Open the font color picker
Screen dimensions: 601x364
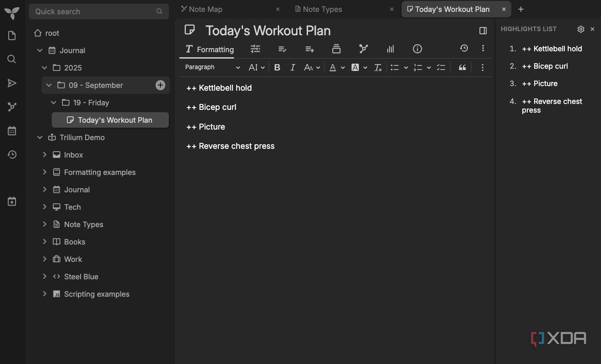[x=333, y=67]
